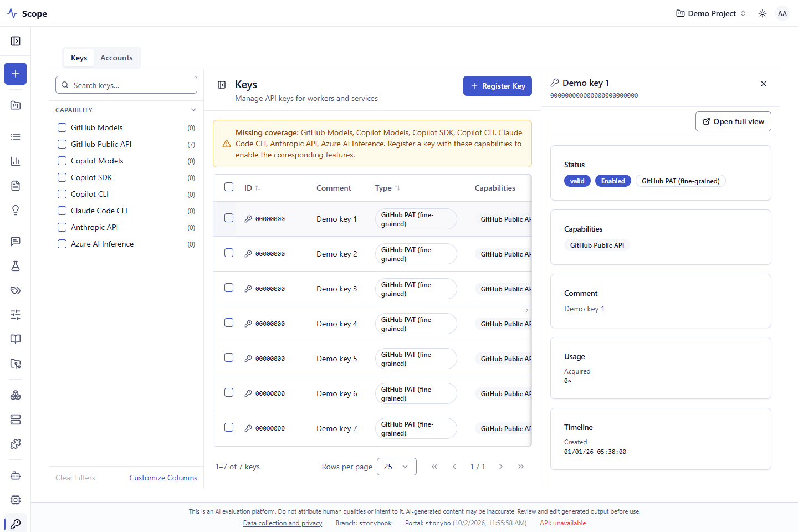This screenshot has height=532, width=798.
Task: Click the Customize Columns link
Action: point(163,478)
